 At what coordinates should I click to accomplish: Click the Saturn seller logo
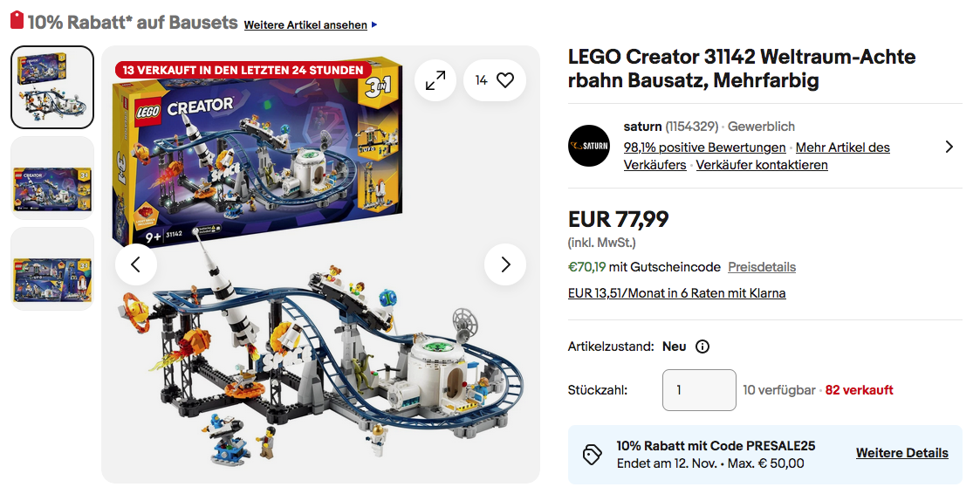[589, 146]
